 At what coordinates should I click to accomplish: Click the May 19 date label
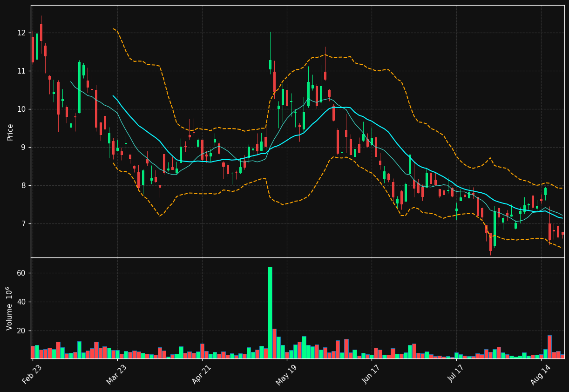coord(286,375)
